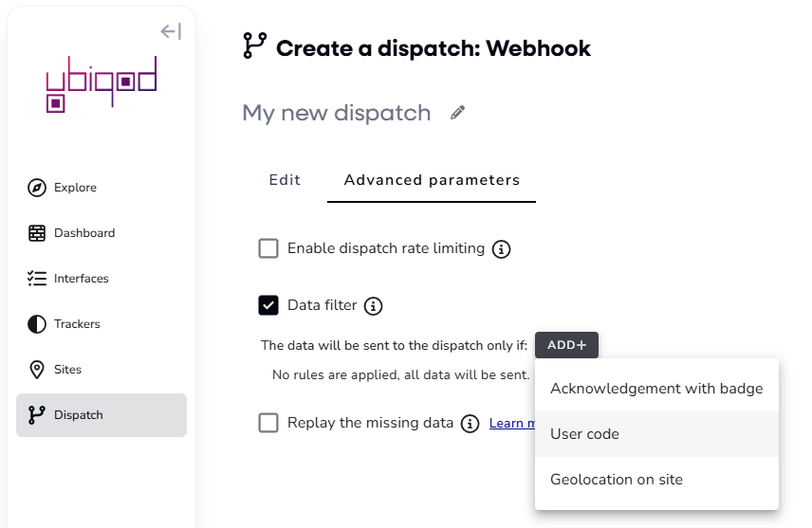Open the Trackers half-circle icon

pos(37,324)
